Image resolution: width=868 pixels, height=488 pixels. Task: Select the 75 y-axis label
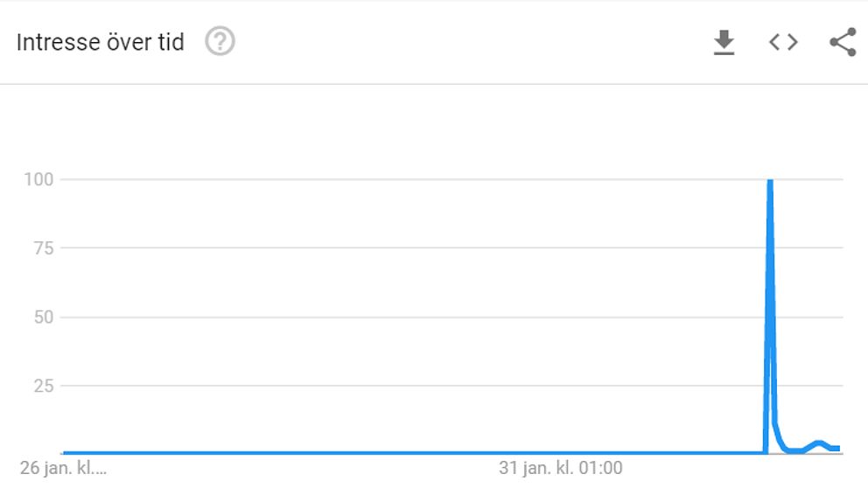44,247
